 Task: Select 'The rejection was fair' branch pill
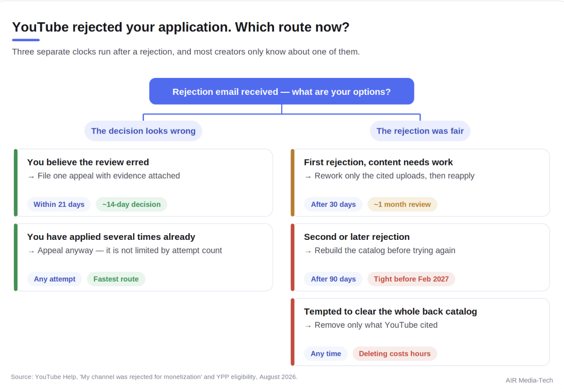(420, 131)
